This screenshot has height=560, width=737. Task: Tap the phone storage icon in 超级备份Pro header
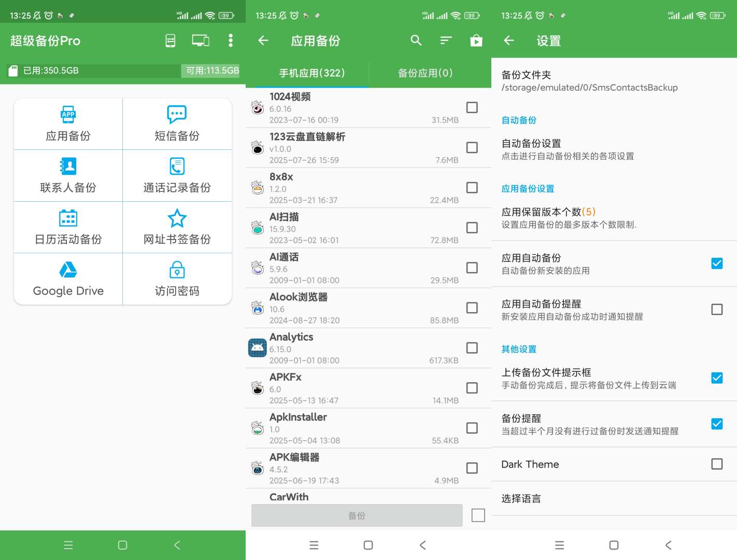click(171, 40)
